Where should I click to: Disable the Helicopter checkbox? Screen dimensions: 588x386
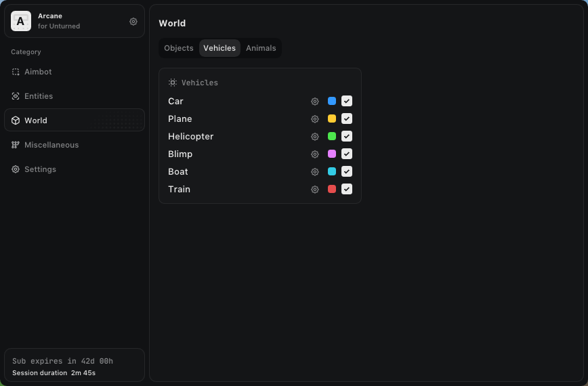(347, 137)
